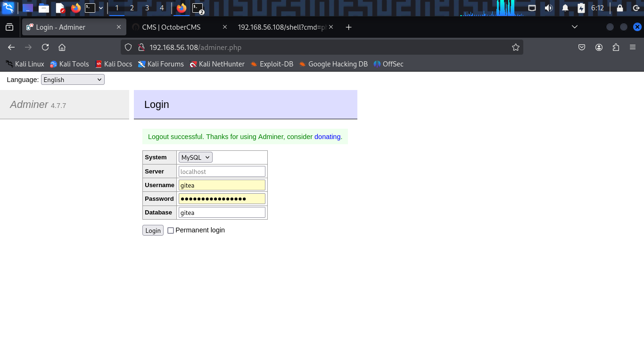644x362 pixels.
Task: Expand the System dropdown showing MySQL
Action: pos(195,157)
